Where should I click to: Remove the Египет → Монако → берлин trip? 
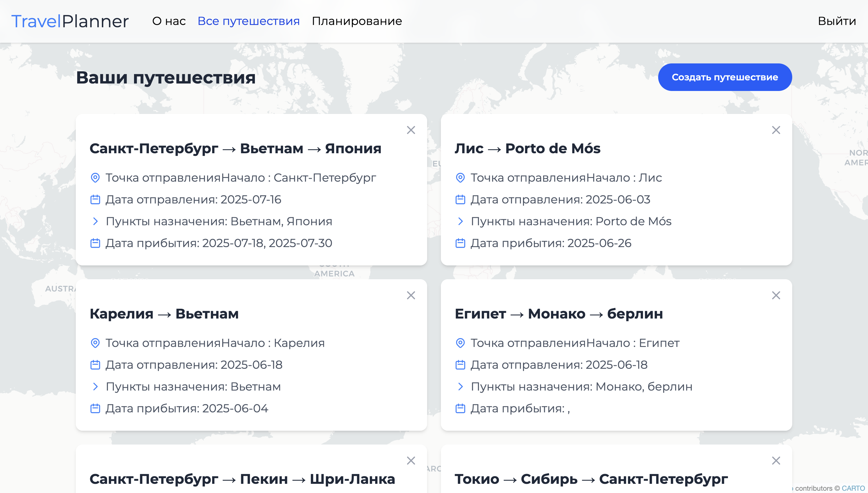pos(776,295)
